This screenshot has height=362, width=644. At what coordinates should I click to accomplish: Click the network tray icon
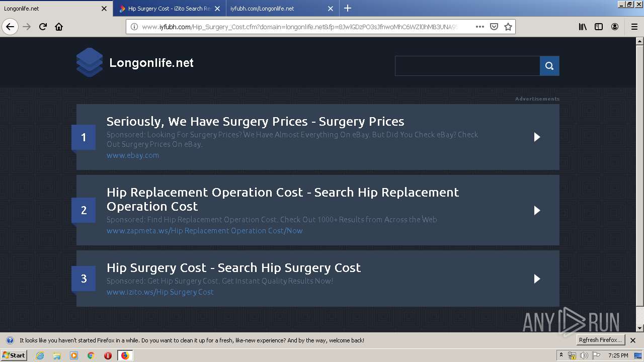[x=572, y=355]
